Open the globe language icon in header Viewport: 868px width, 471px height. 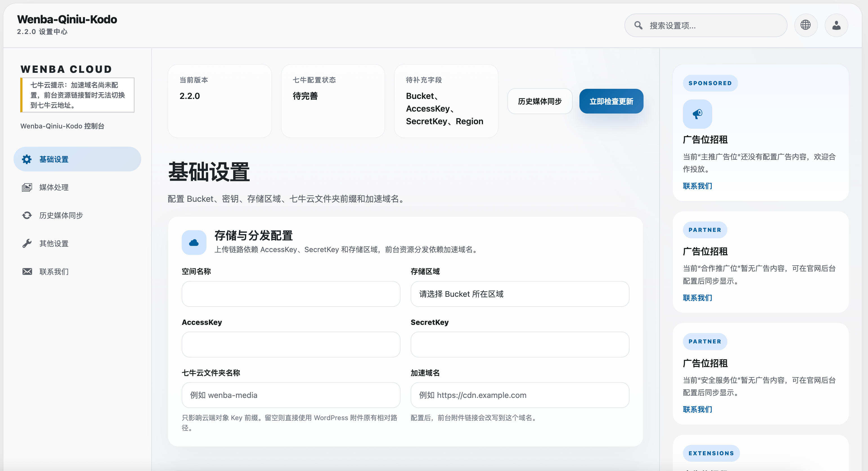pos(806,25)
